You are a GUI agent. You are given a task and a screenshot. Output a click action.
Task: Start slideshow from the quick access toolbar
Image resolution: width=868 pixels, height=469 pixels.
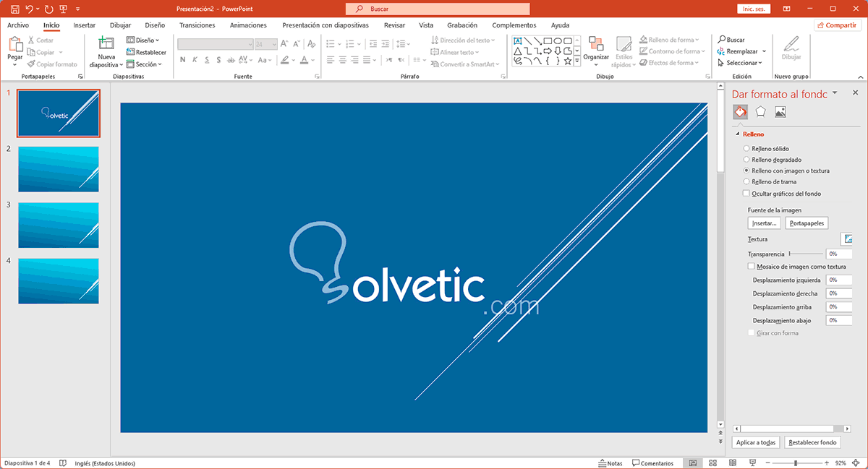tap(64, 9)
